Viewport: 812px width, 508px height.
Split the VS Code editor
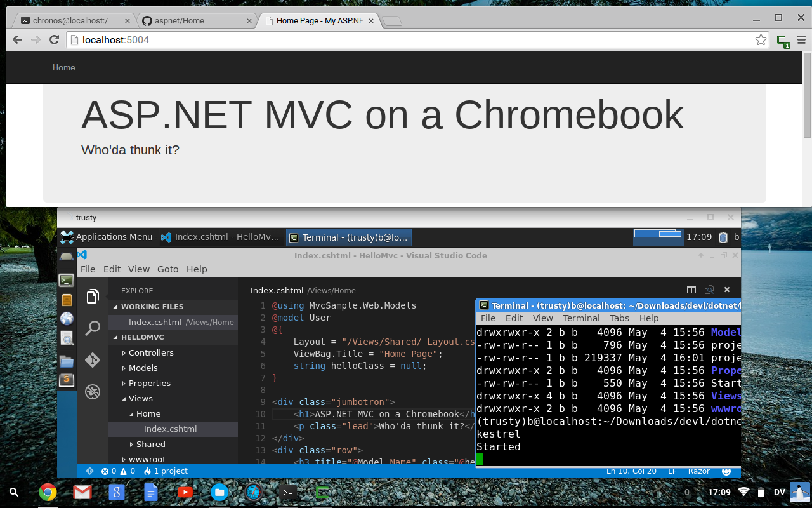tap(691, 290)
